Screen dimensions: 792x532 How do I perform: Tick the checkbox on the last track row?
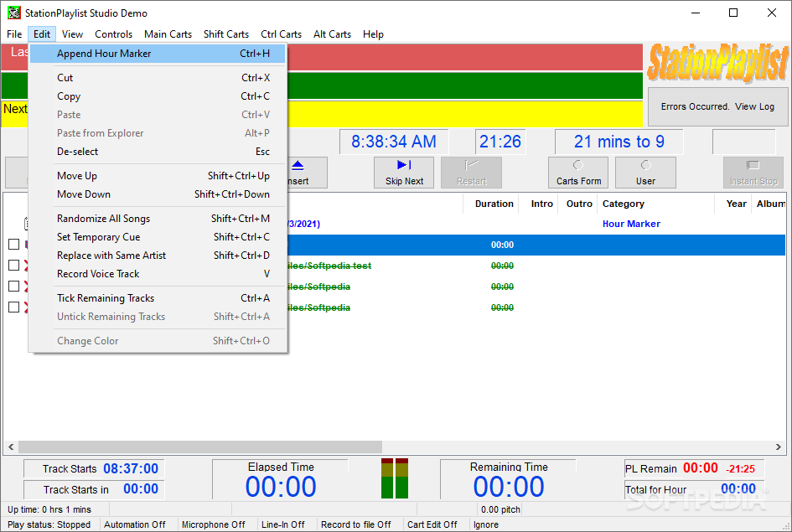click(14, 307)
